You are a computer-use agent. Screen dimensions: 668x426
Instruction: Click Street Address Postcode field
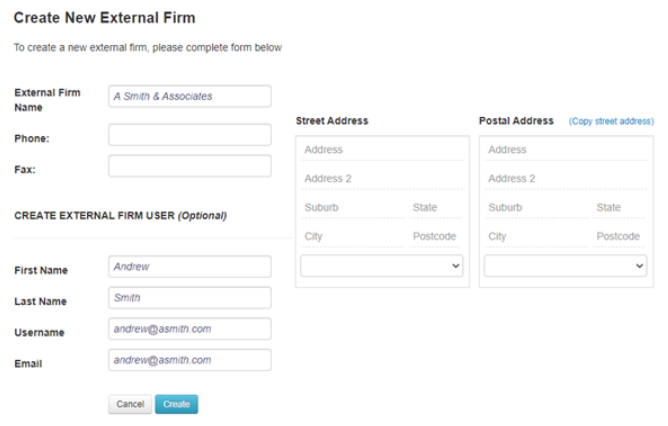pos(435,237)
